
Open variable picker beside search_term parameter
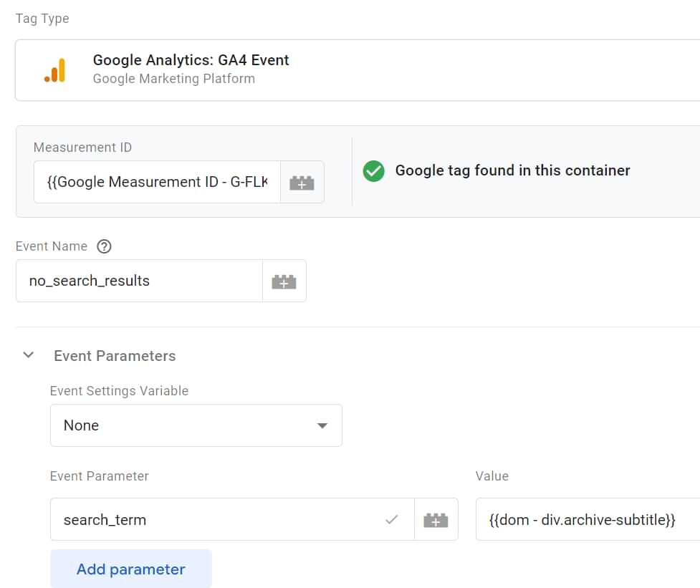(x=436, y=520)
